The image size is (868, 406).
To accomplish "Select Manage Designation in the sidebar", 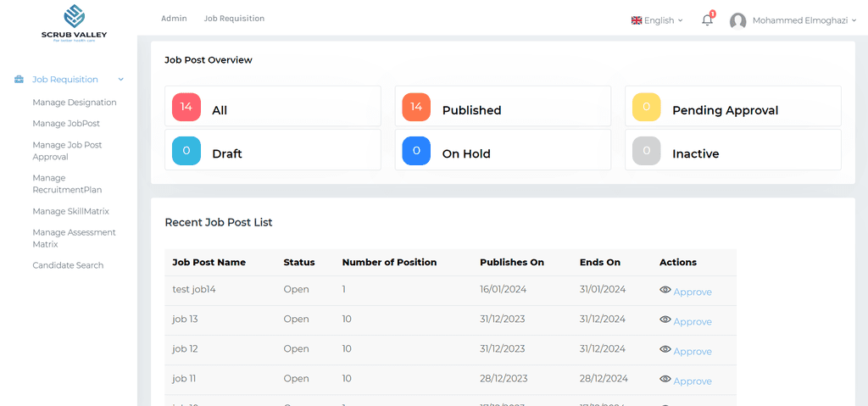I will tap(75, 103).
